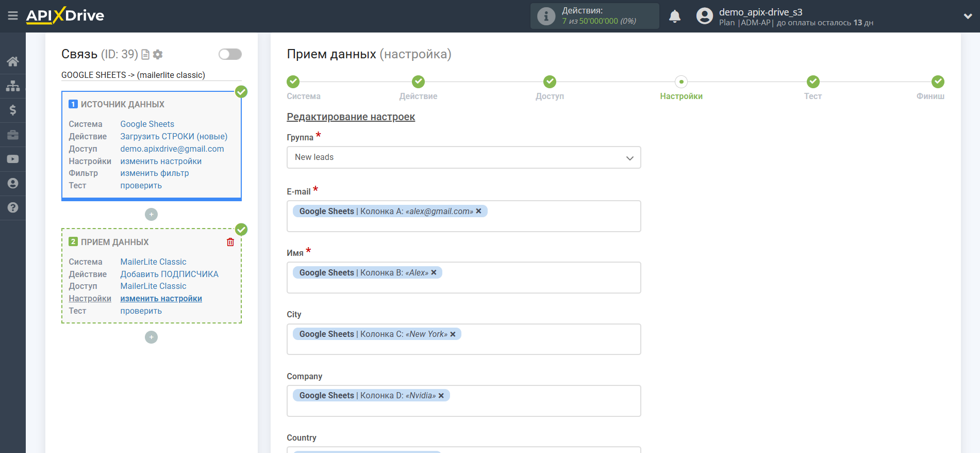Open MailerLite Classic system link
The image size is (980, 453).
coord(153,262)
